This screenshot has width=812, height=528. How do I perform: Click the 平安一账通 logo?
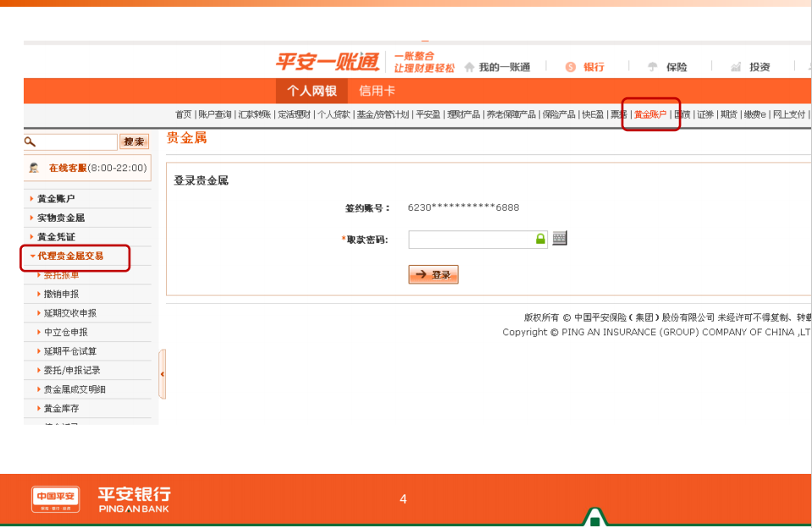point(328,62)
